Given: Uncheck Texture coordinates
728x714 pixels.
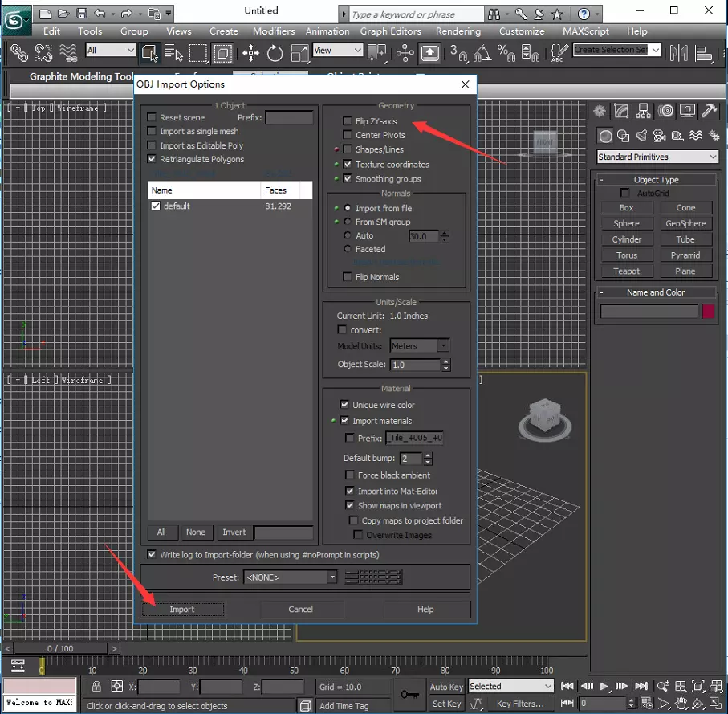Looking at the screenshot, I should click(x=348, y=164).
